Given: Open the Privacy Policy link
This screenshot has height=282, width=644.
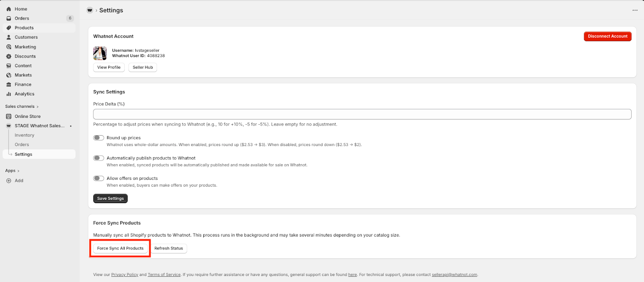Looking at the screenshot, I should 124,275.
